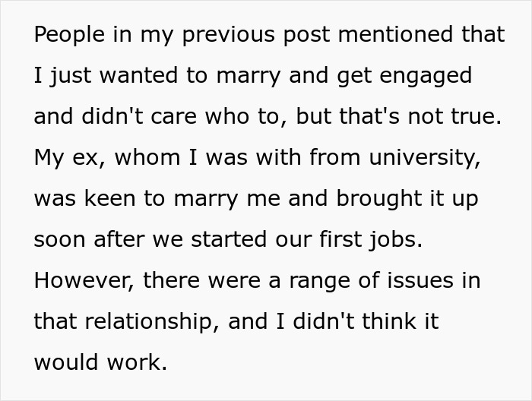
Task: Click the phrase "care who to"
Action: point(222,117)
